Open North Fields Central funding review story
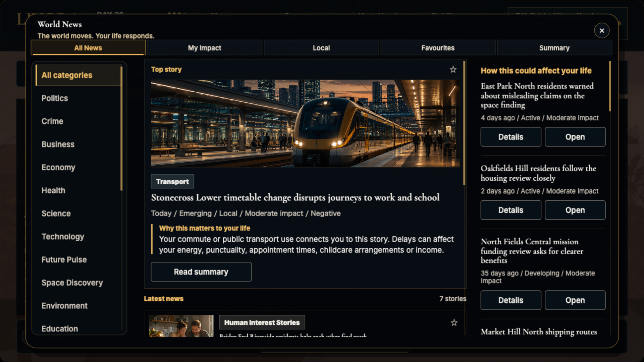644x362 pixels. pos(575,300)
